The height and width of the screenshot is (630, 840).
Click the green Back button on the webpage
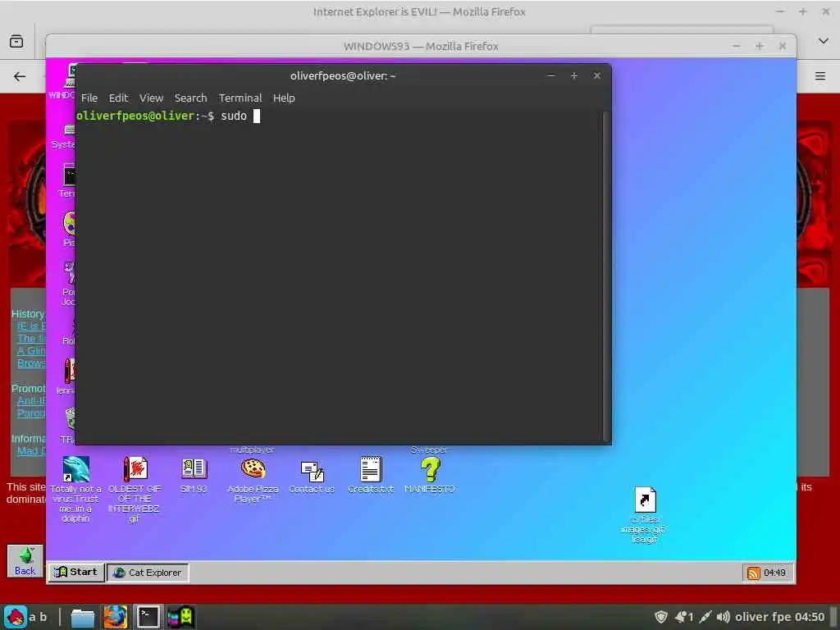[x=25, y=561]
